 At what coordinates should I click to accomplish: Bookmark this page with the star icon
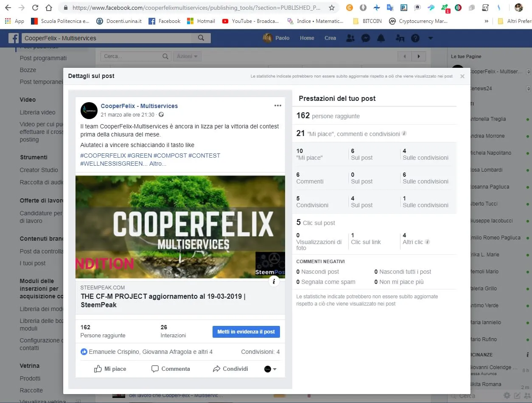coord(332,8)
